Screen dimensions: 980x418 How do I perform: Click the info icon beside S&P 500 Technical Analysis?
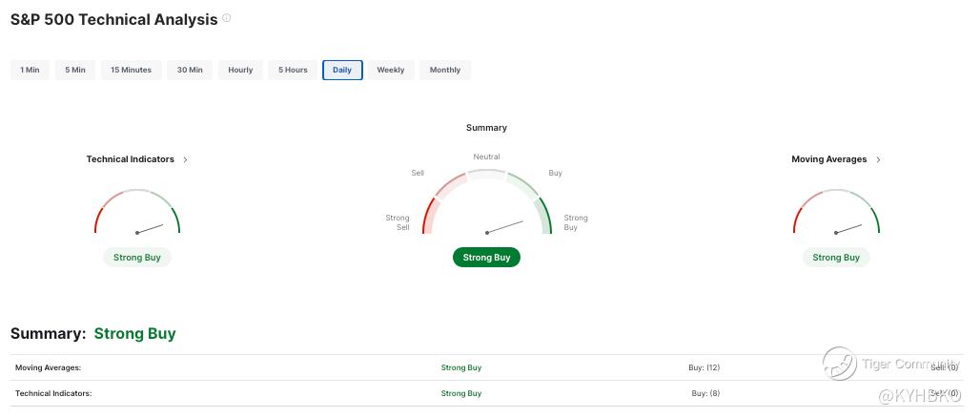click(227, 18)
